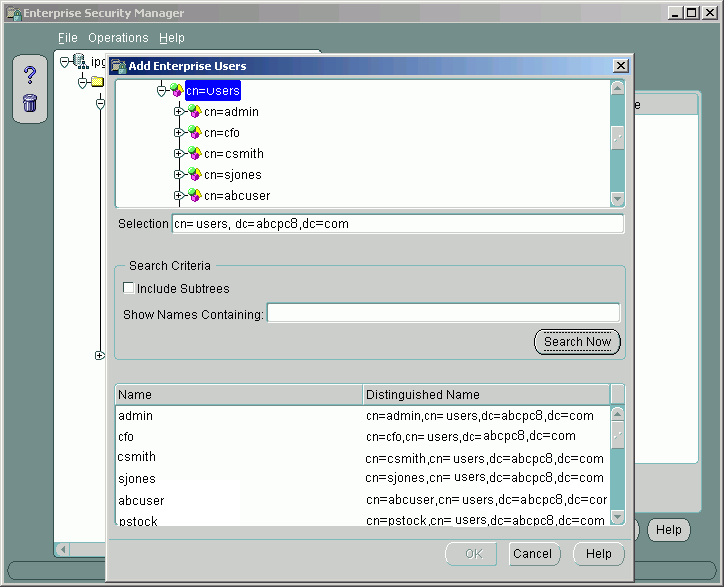Click left scroll arrow in main window tree pane
724x587 pixels.
click(x=63, y=550)
